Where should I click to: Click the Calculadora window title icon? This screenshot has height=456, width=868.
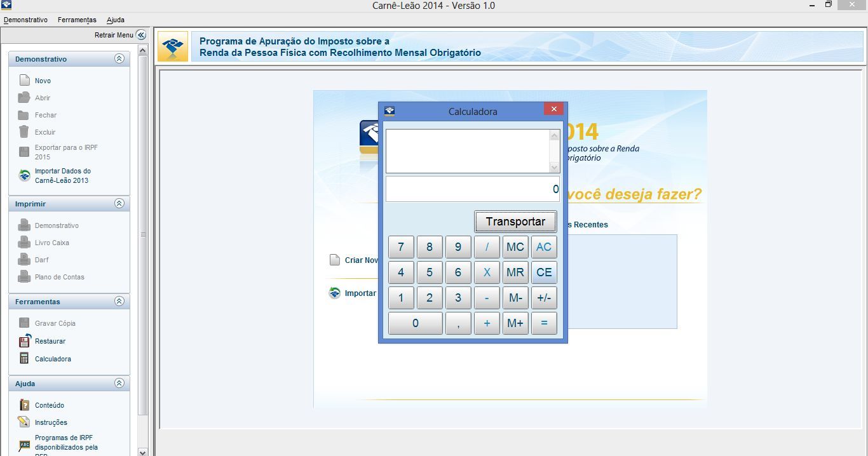390,111
